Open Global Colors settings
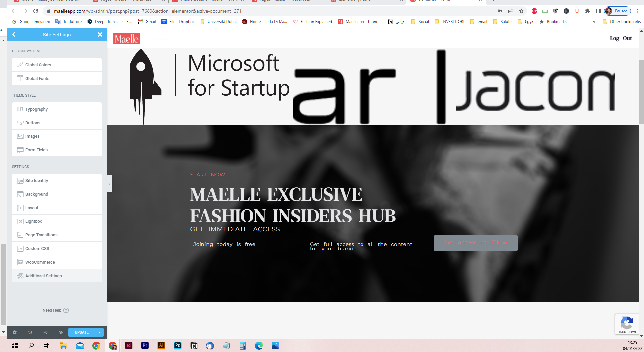 point(57,65)
